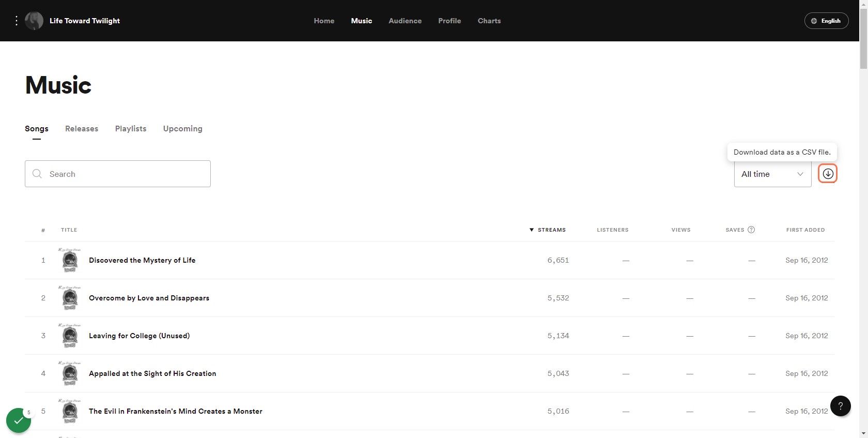Click cover art of Overcome by Love and Disappears
This screenshot has width=868, height=438.
(x=70, y=298)
